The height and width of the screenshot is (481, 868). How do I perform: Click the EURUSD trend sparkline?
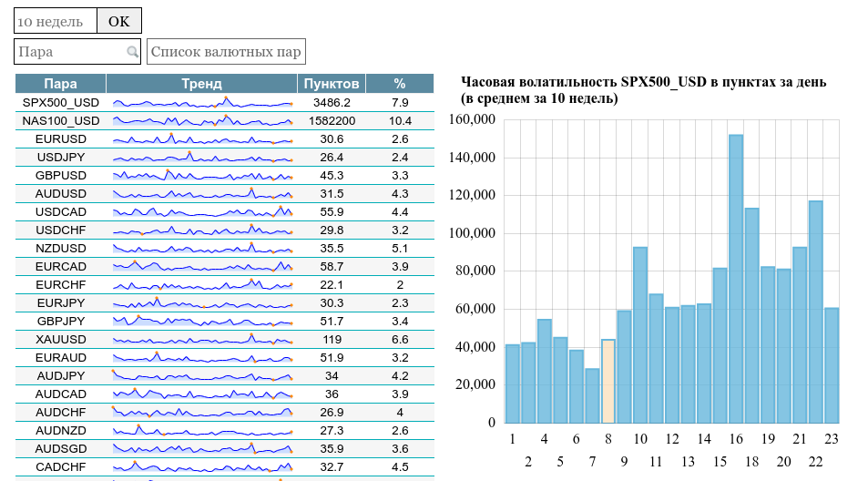click(202, 139)
